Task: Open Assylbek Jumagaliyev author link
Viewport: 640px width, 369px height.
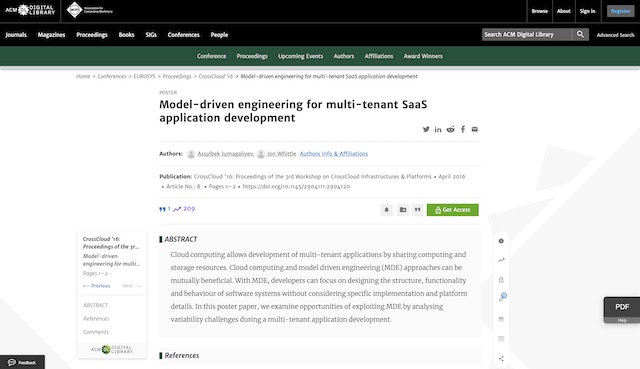Action: pyautogui.click(x=226, y=154)
